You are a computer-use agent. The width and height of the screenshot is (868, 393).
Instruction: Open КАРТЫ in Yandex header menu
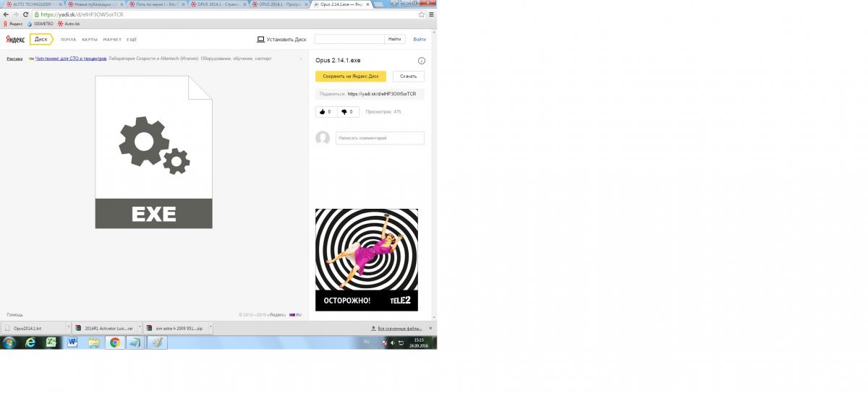point(90,40)
